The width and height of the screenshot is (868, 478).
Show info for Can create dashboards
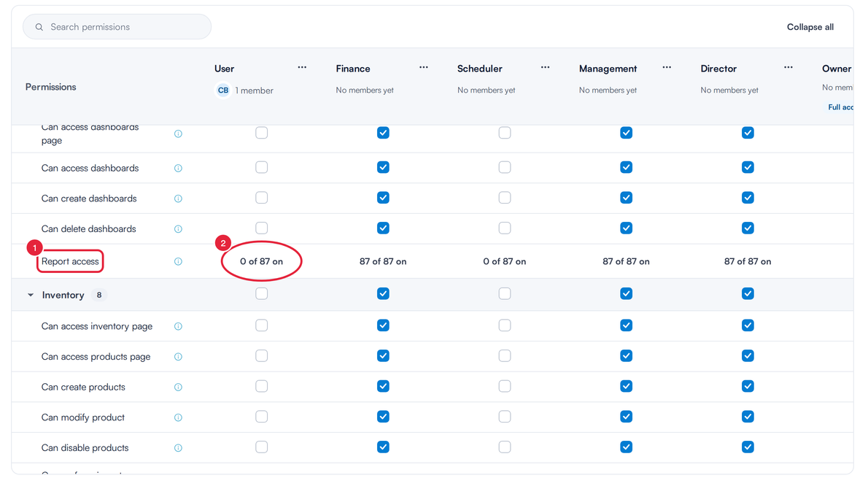coord(178,198)
